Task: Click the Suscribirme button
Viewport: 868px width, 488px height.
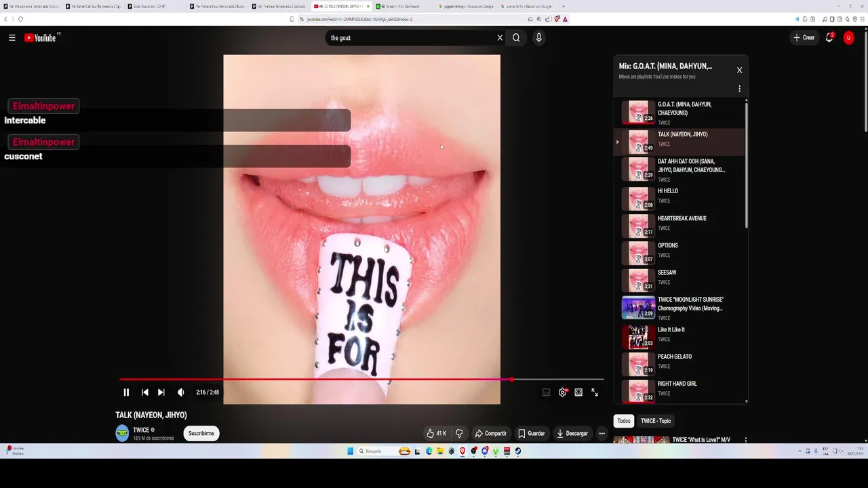Action: [201, 433]
